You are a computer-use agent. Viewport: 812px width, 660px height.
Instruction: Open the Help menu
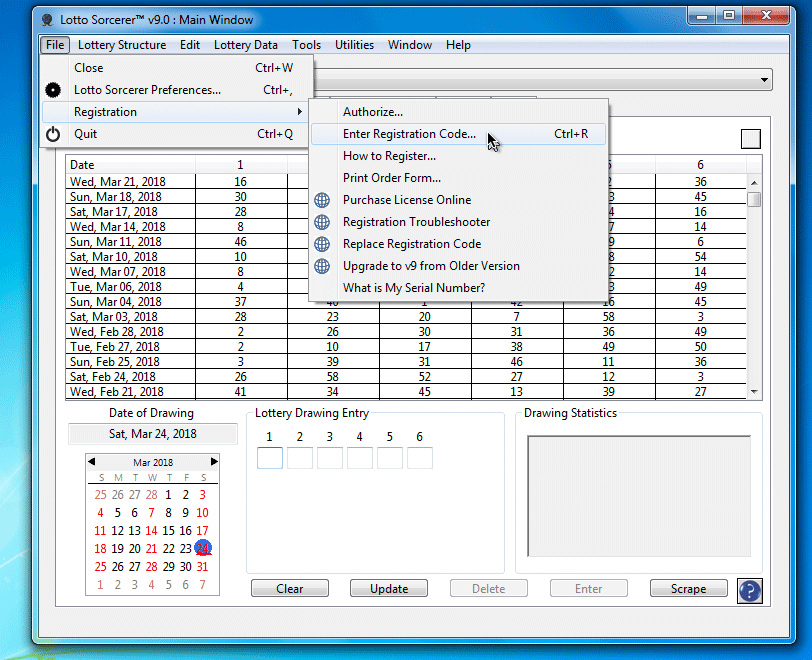[458, 45]
